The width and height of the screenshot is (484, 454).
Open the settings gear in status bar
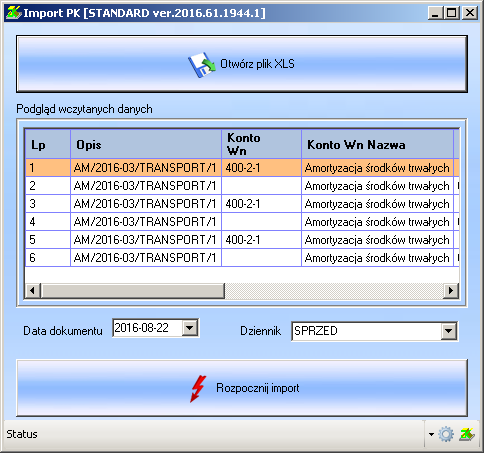(x=446, y=434)
